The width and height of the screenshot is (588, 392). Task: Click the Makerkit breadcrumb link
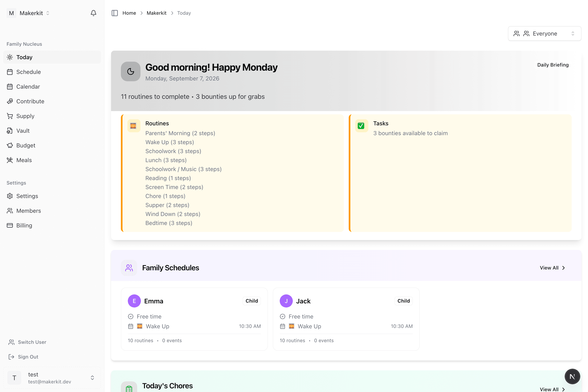pyautogui.click(x=157, y=13)
